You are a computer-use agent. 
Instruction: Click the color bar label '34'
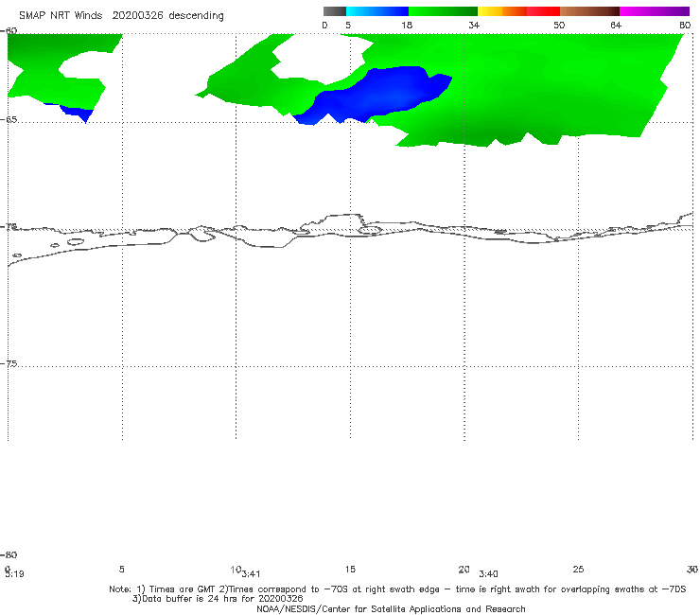coord(474,26)
